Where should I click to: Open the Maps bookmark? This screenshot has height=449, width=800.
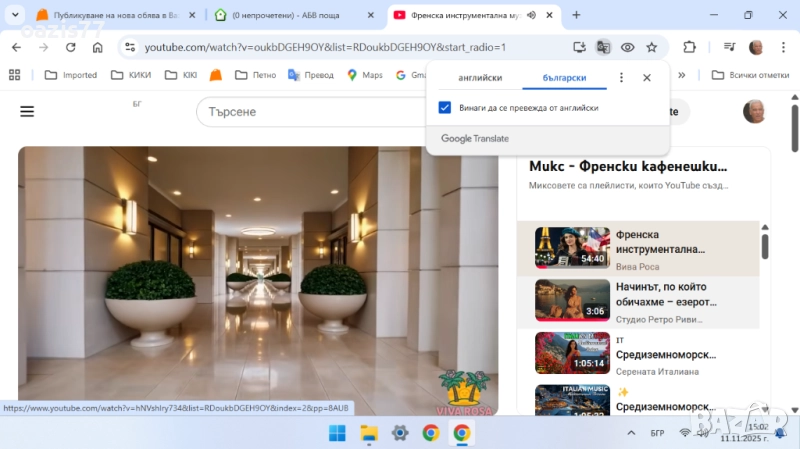(x=364, y=75)
